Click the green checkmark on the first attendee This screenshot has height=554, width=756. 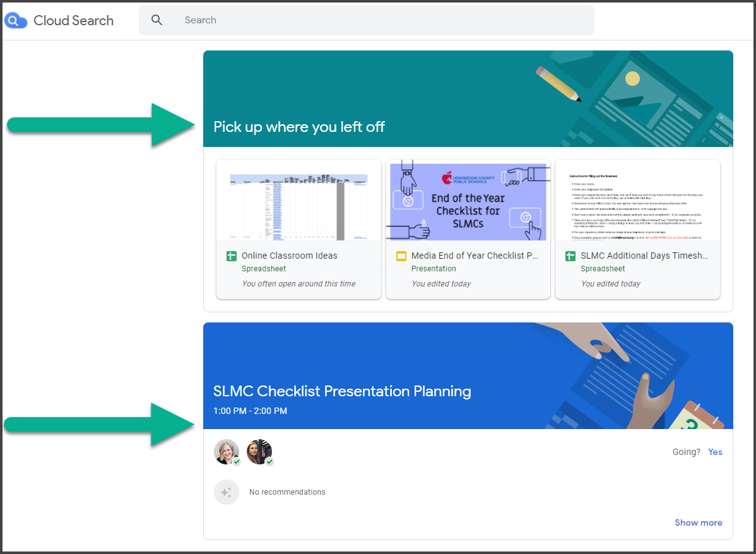click(x=236, y=461)
